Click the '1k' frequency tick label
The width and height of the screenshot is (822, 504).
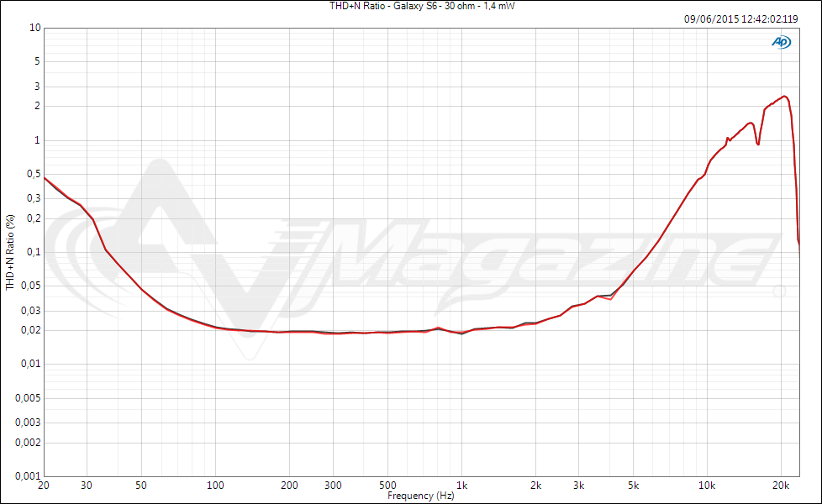click(x=462, y=486)
